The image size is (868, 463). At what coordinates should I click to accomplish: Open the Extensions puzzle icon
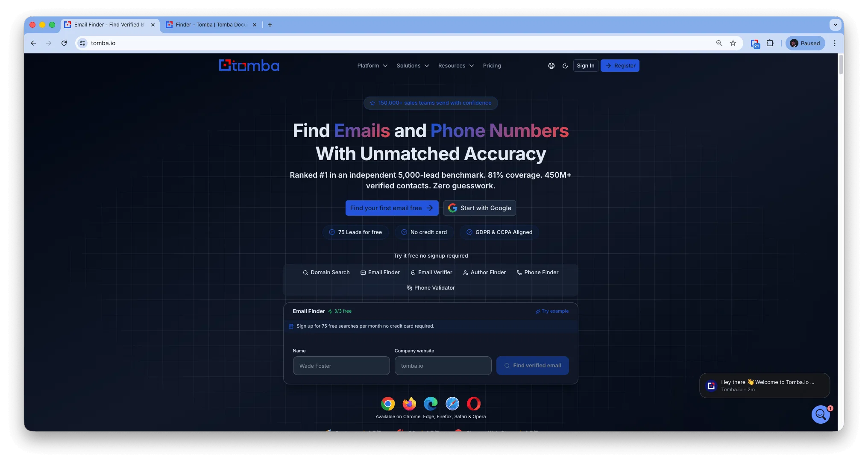tap(770, 43)
